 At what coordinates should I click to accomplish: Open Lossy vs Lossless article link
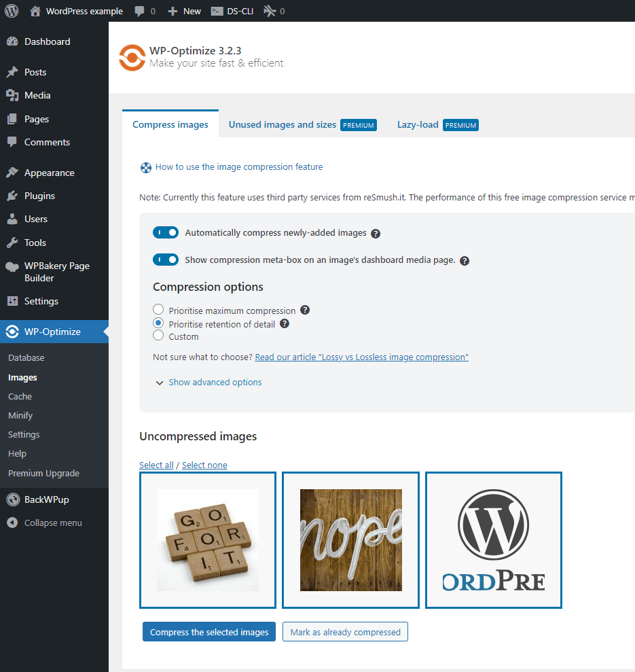361,357
